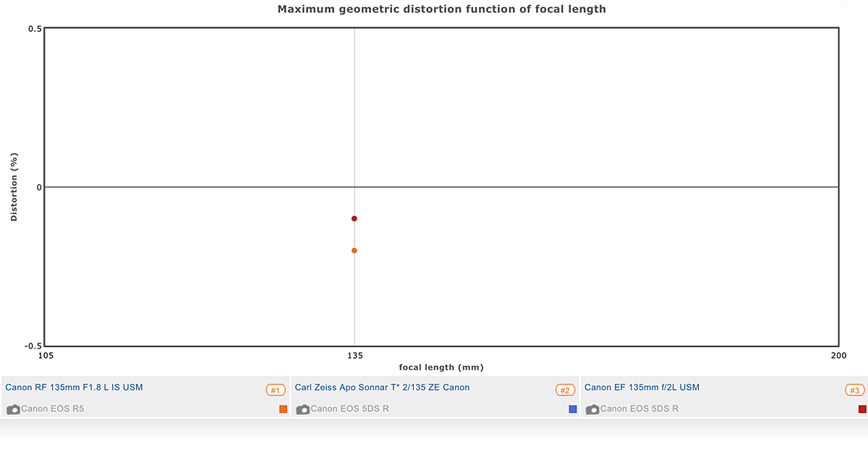
Task: Click the camera icon beside Canon EOS R5
Action: point(13,409)
